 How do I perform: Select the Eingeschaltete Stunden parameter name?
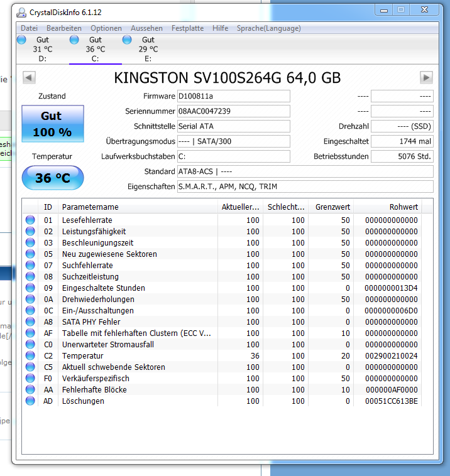104,288
